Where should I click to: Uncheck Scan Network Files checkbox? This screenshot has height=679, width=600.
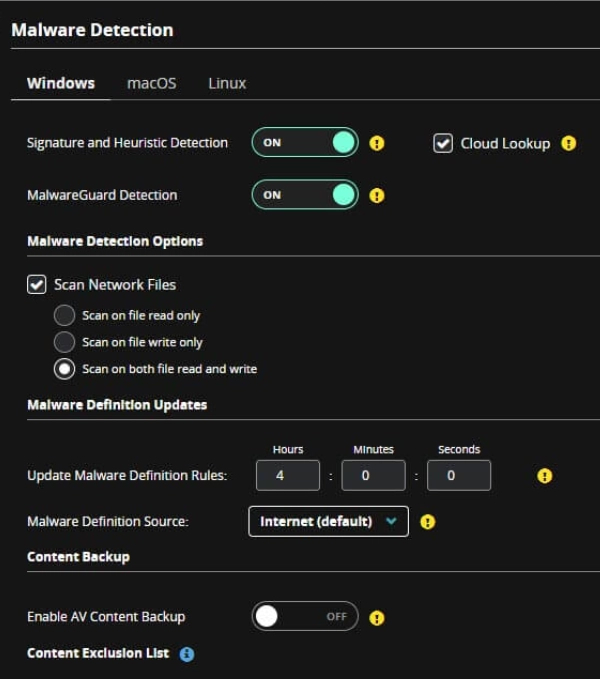click(36, 285)
